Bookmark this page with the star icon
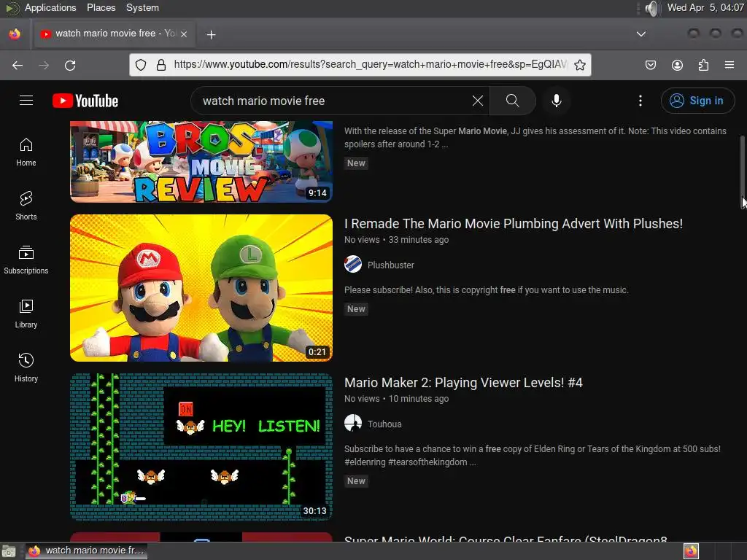Screen dimensions: 747x560 pyautogui.click(x=580, y=65)
